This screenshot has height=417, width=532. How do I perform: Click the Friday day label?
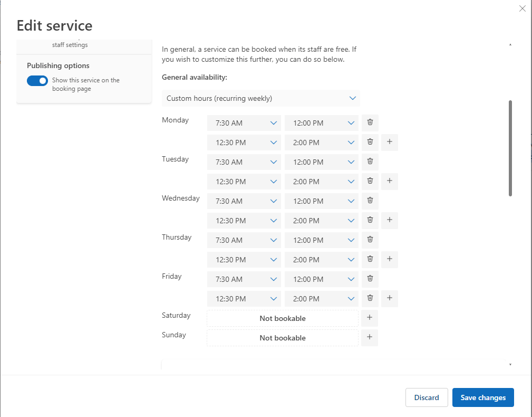(171, 276)
